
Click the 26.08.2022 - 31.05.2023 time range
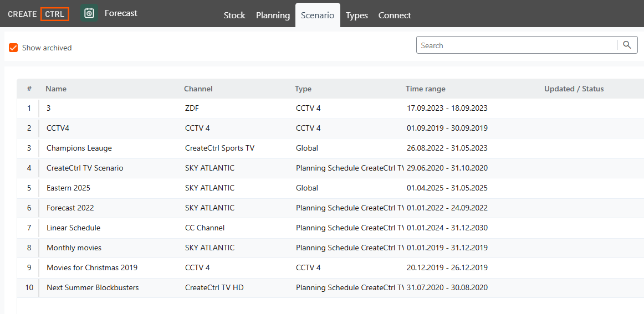447,148
